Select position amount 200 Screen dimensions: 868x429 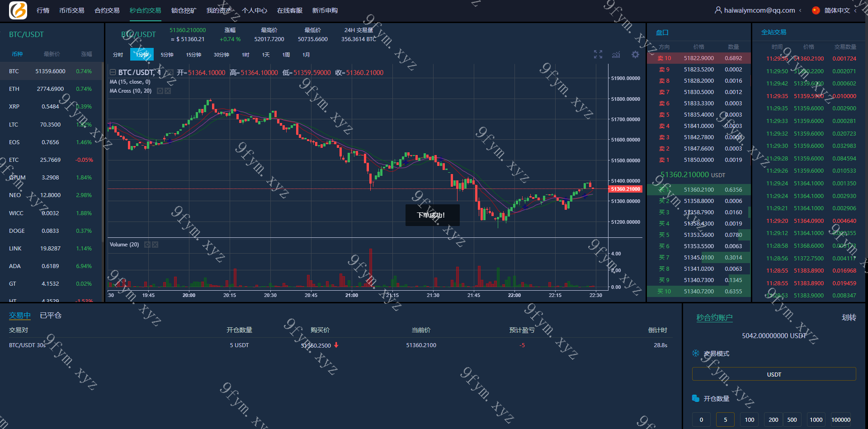[774, 420]
